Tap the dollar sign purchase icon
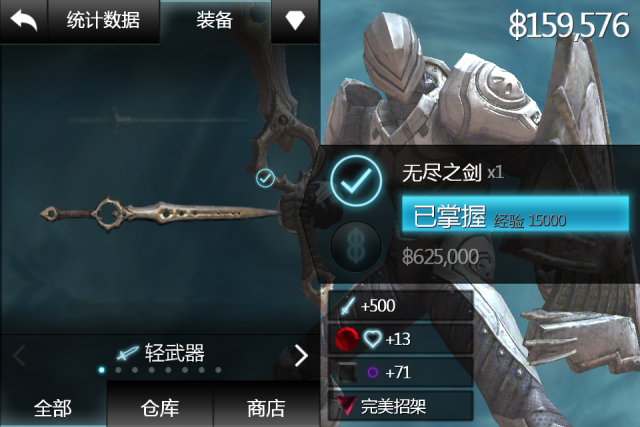Screen dimensions: 640x427 [x=356, y=247]
